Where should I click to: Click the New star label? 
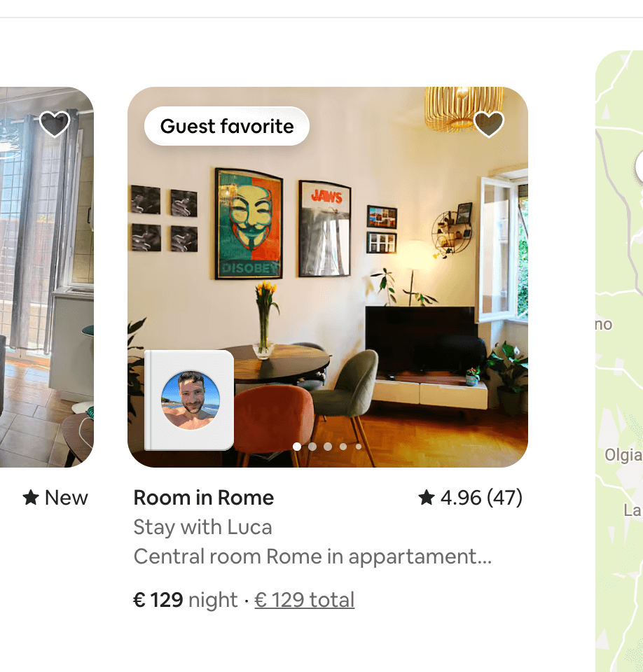(x=55, y=498)
